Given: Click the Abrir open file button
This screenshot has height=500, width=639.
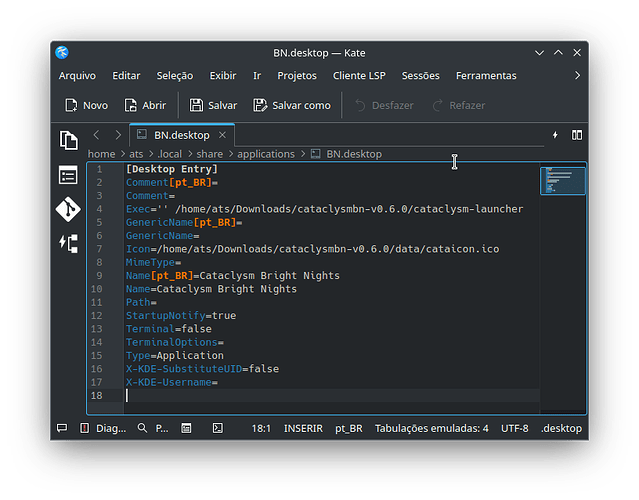Looking at the screenshot, I should click(x=145, y=105).
